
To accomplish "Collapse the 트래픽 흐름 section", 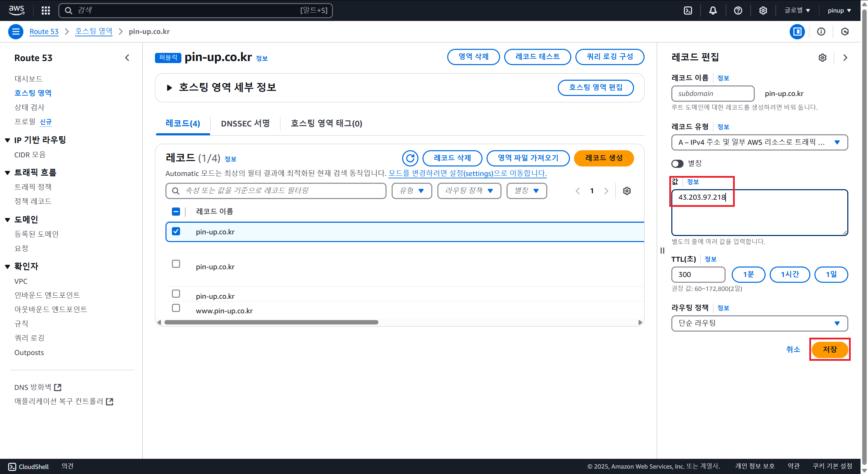I will coord(7,173).
